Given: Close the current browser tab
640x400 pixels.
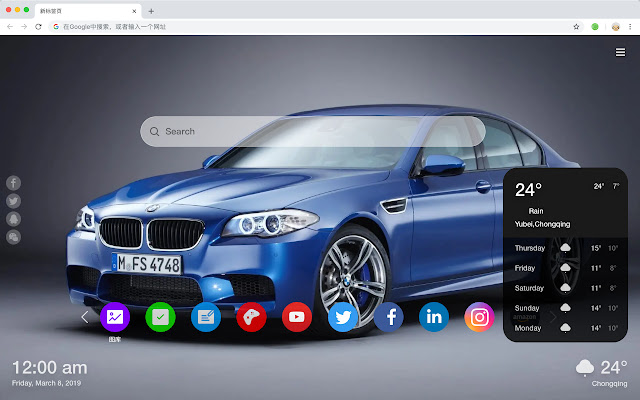Looking at the screenshot, I should (134, 11).
